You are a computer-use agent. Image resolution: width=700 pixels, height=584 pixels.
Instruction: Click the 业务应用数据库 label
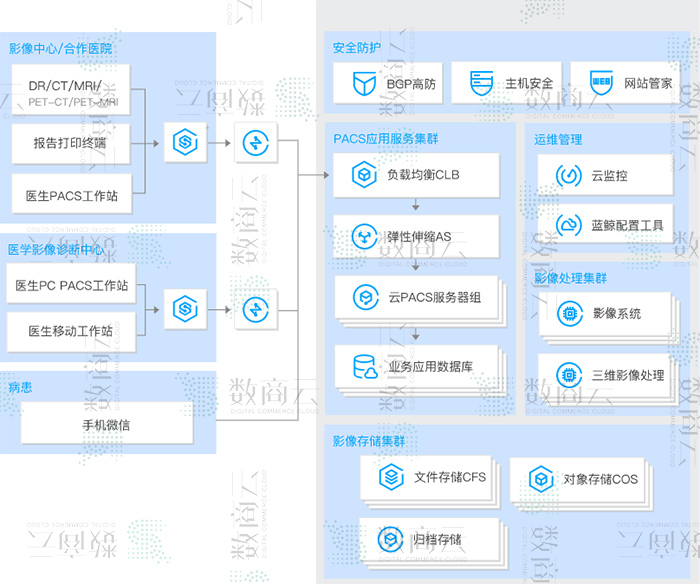pos(430,367)
